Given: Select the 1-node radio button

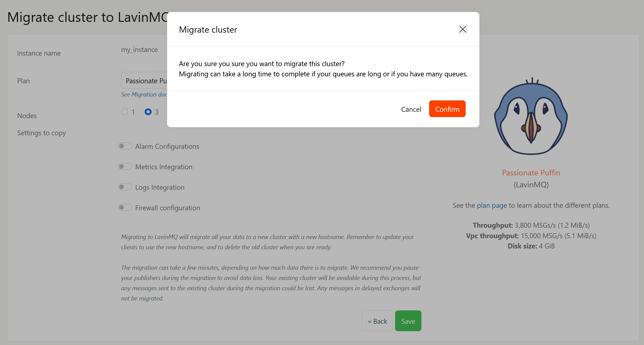Looking at the screenshot, I should (x=124, y=112).
